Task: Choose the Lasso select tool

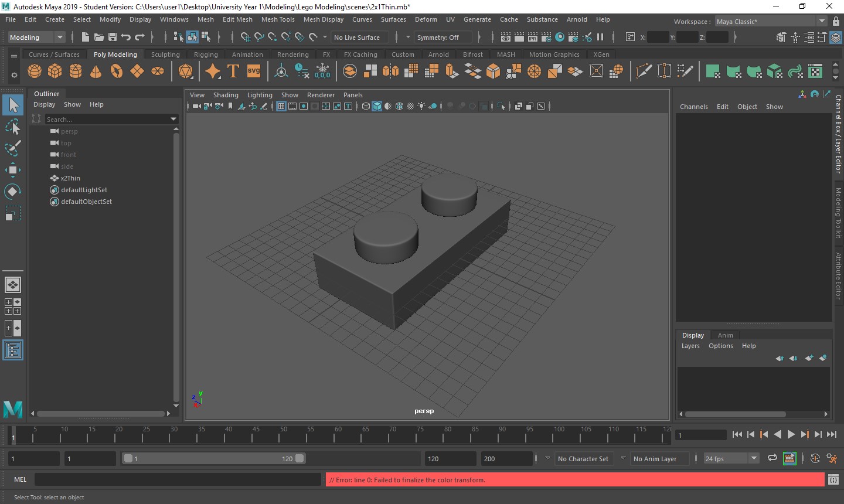Action: [13, 127]
